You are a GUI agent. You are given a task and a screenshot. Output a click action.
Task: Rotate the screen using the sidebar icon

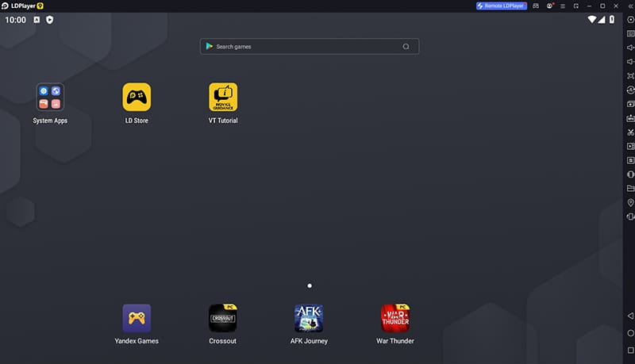click(x=630, y=216)
